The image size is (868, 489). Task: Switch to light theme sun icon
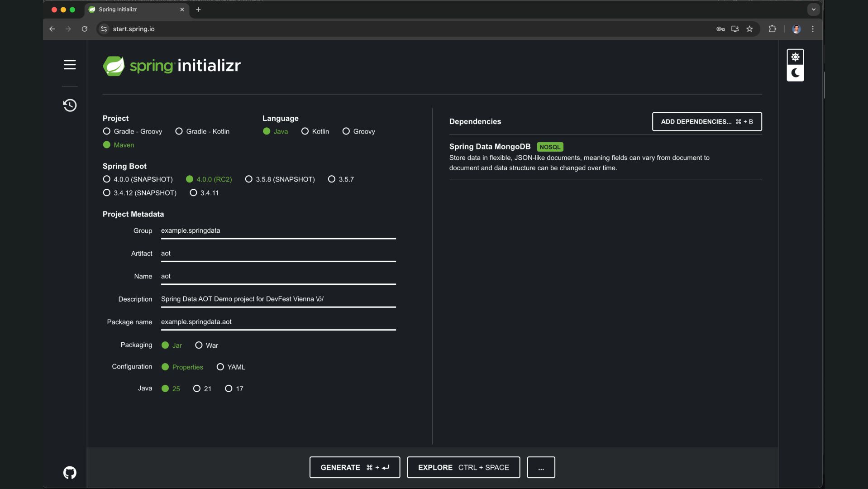click(795, 57)
